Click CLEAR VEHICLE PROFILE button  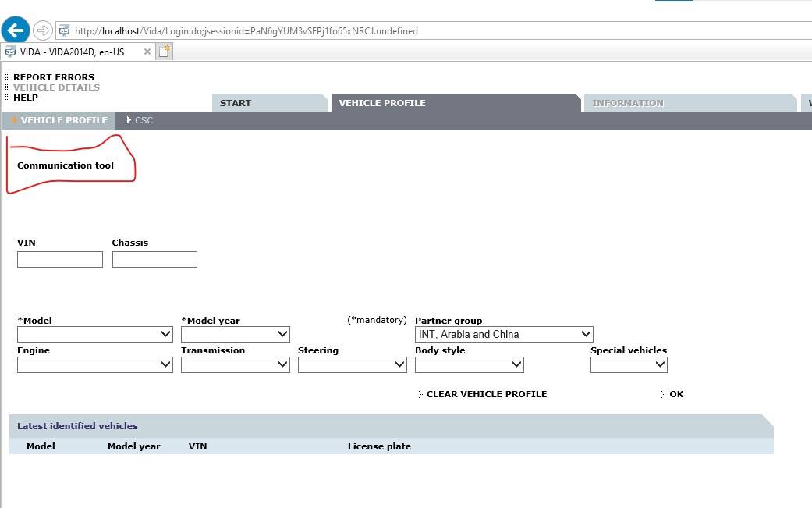486,394
